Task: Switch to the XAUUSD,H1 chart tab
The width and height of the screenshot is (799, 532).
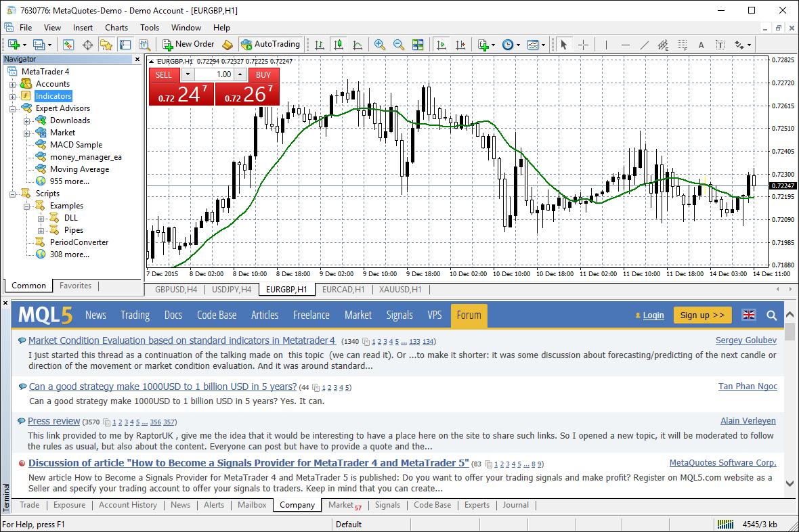Action: point(400,290)
